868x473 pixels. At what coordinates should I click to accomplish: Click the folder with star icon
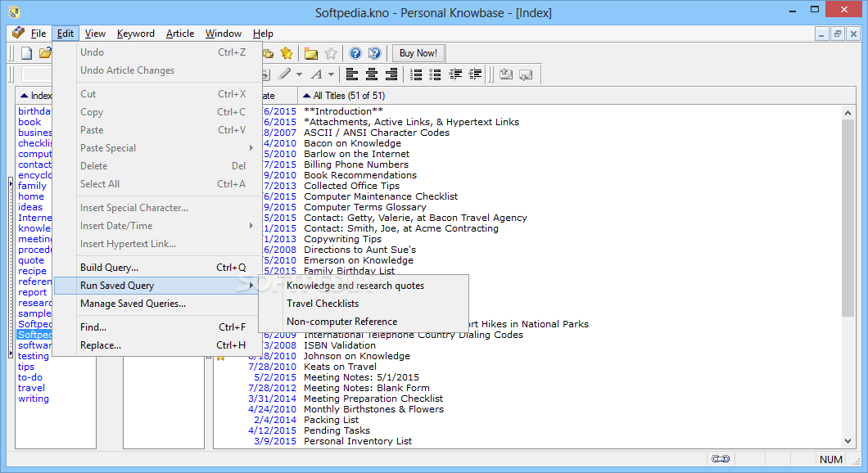click(x=311, y=53)
